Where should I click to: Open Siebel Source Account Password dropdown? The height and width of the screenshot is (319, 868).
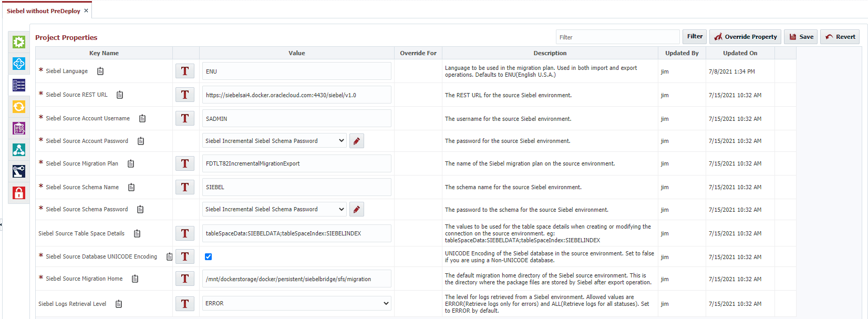274,141
